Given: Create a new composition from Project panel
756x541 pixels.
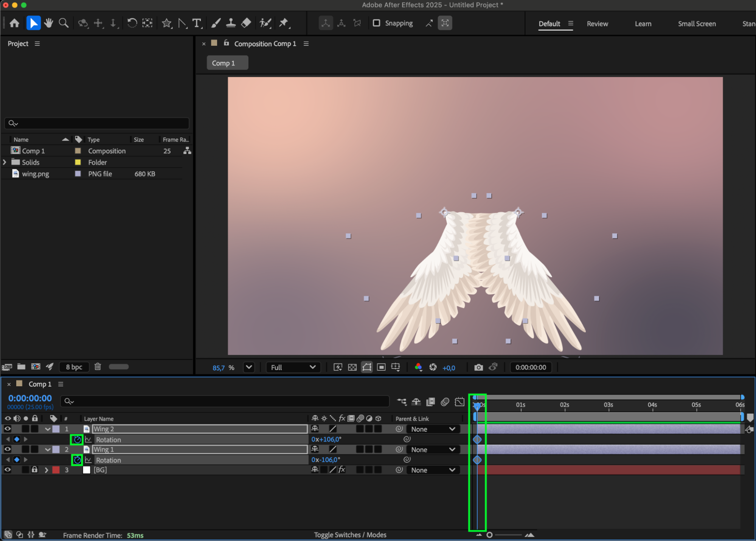Looking at the screenshot, I should coord(36,367).
